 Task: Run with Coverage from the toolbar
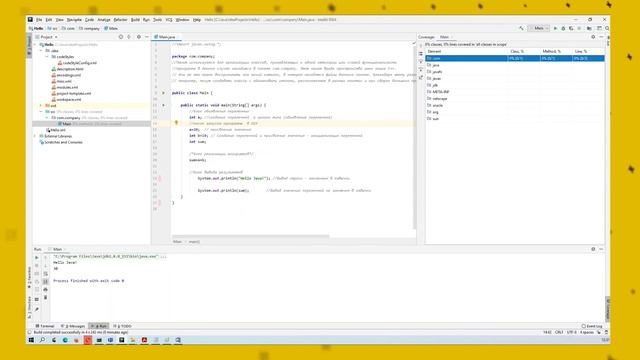(571, 28)
